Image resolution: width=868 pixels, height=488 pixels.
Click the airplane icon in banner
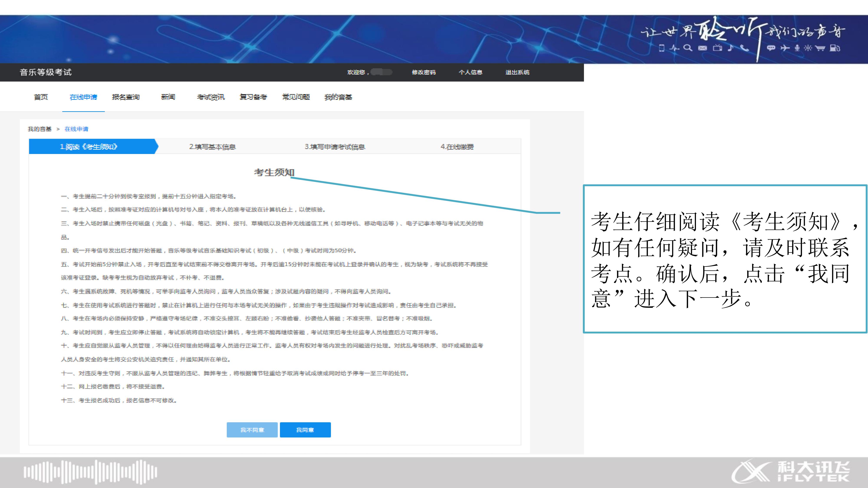tap(785, 48)
